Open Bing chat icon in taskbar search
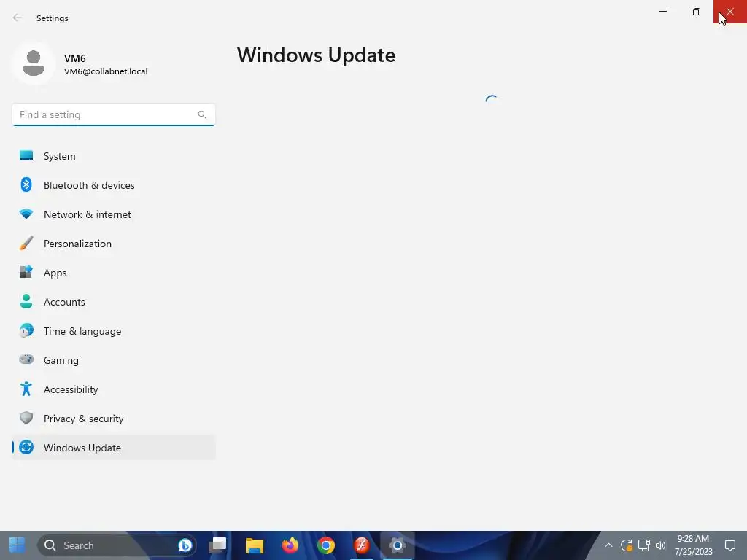The width and height of the screenshot is (747, 560). [185, 545]
